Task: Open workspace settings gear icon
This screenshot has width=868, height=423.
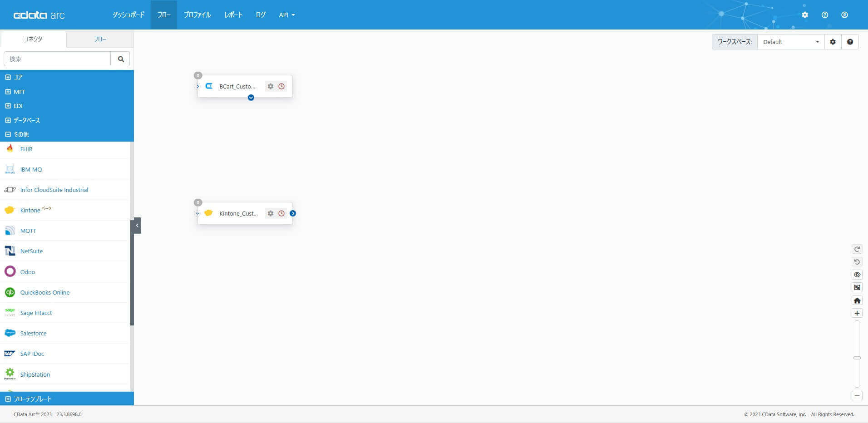Action: (833, 42)
